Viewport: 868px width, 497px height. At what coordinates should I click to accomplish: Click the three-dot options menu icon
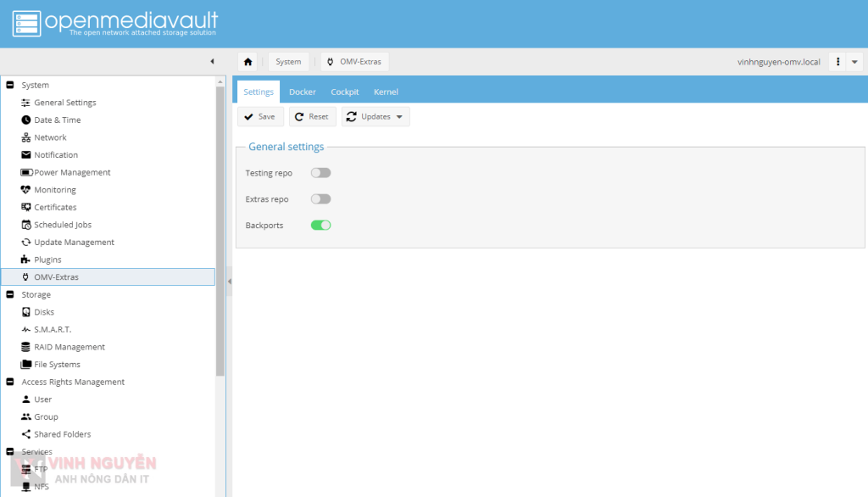[x=837, y=62]
